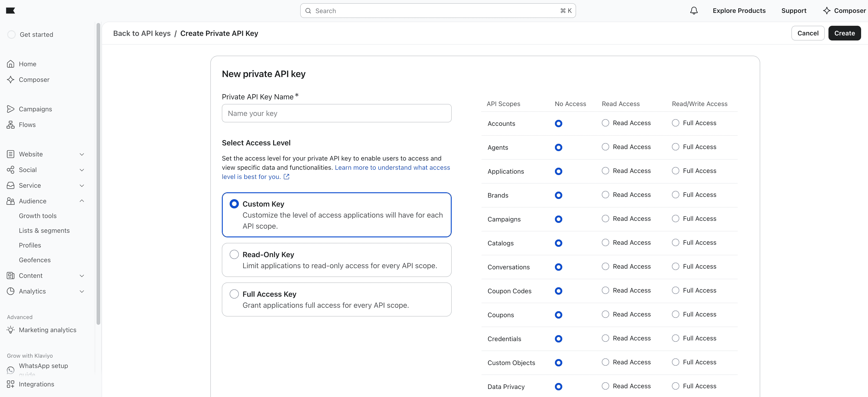Viewport: 868px width, 397px height.
Task: Open Geofences under Audience
Action: (35, 260)
